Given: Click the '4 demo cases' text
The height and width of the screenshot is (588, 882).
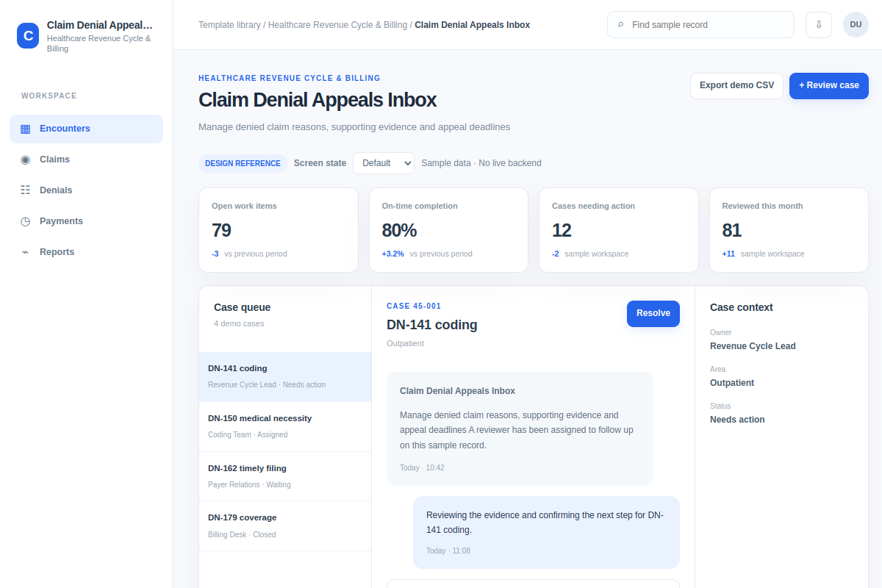Looking at the screenshot, I should [239, 323].
